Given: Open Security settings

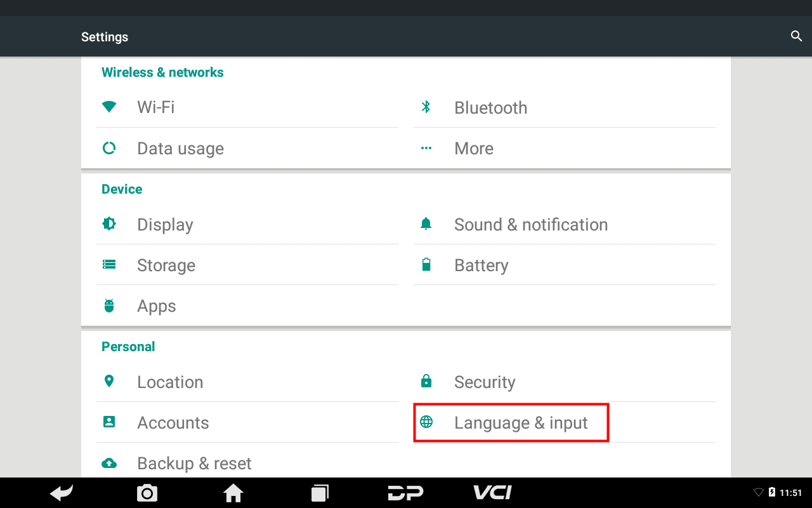Looking at the screenshot, I should click(565, 382).
